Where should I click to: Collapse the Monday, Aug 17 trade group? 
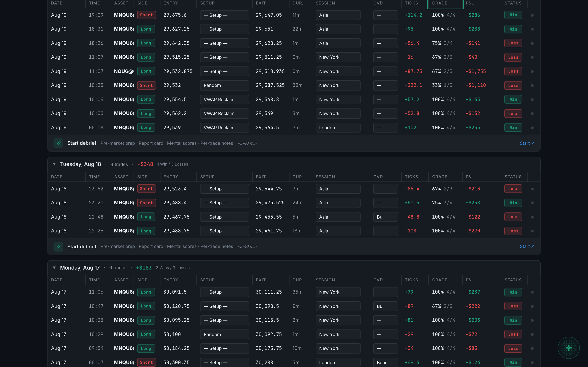[x=54, y=268]
